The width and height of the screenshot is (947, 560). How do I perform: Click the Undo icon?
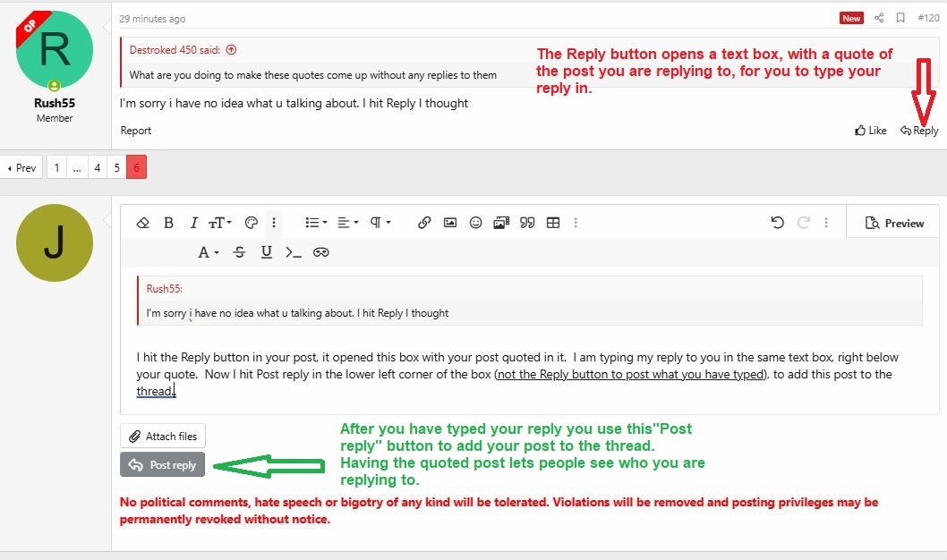(x=778, y=223)
